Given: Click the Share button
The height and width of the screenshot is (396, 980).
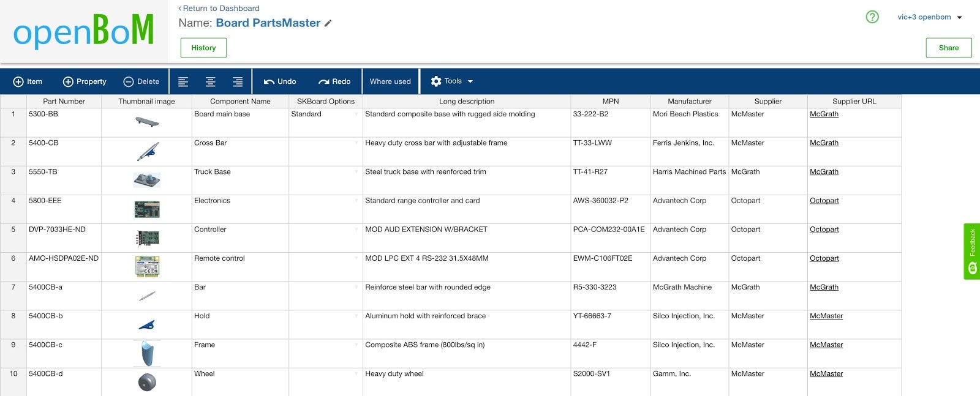Looking at the screenshot, I should (949, 48).
